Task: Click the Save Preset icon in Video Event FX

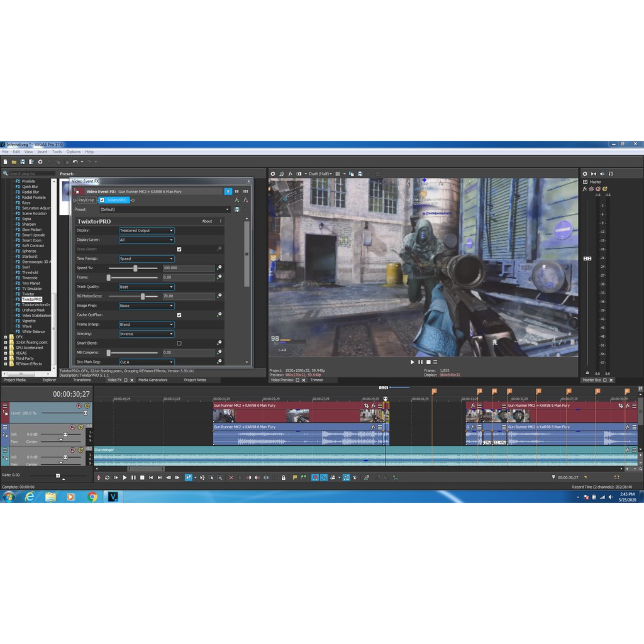Action: point(236,209)
